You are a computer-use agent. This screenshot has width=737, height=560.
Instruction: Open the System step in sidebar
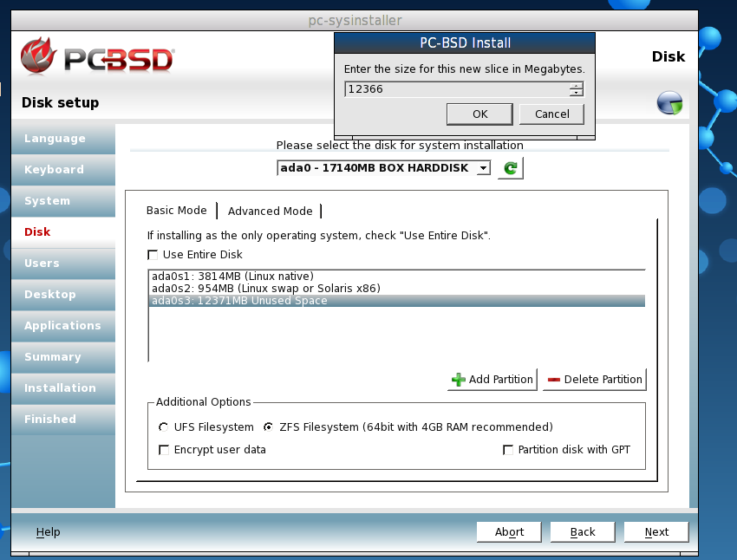pyautogui.click(x=63, y=201)
